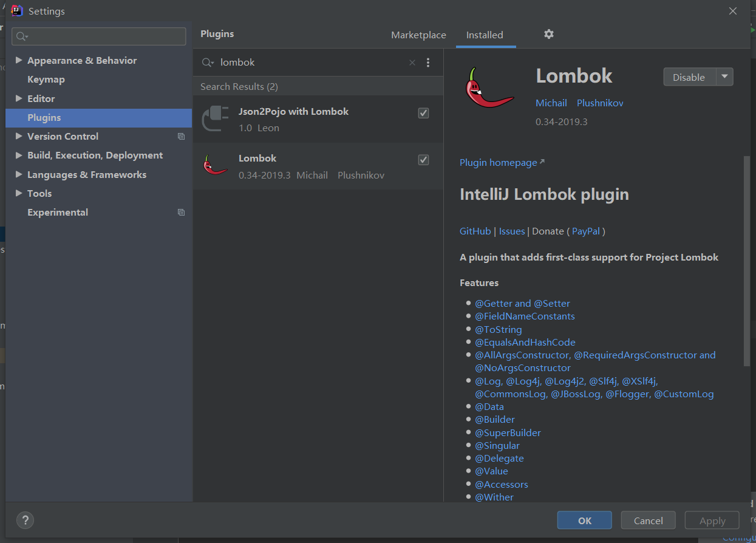Screen dimensions: 756x543
Task: Open the Disable button dropdown arrow
Action: point(724,77)
